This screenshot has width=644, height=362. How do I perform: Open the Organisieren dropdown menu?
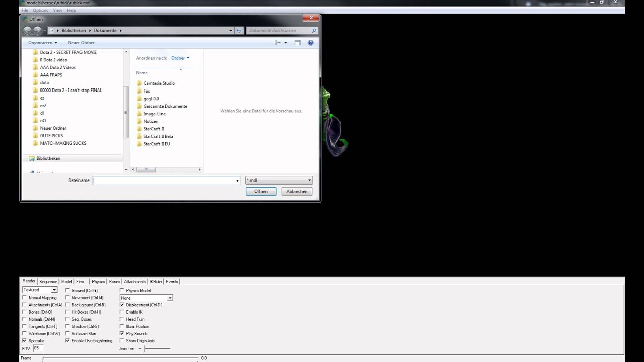pos(43,43)
